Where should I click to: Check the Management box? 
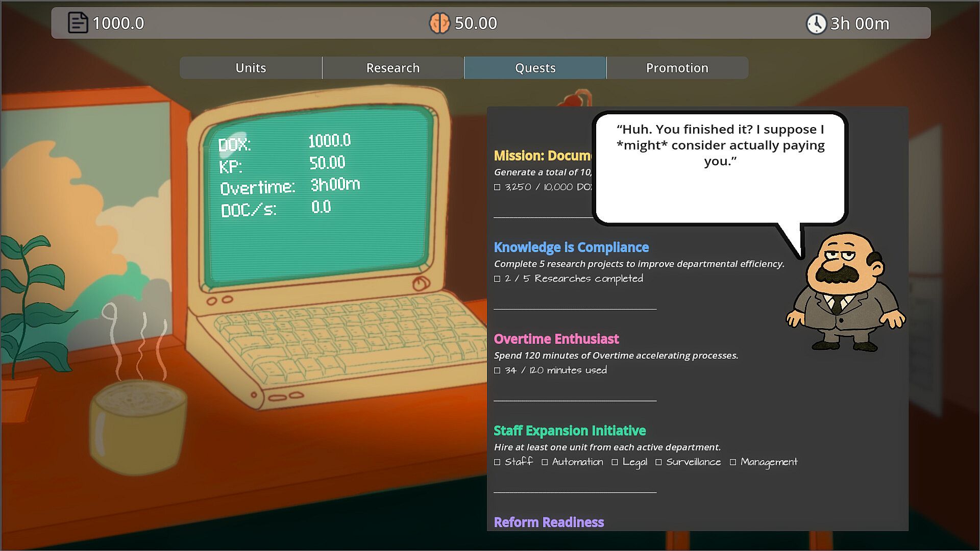[733, 462]
